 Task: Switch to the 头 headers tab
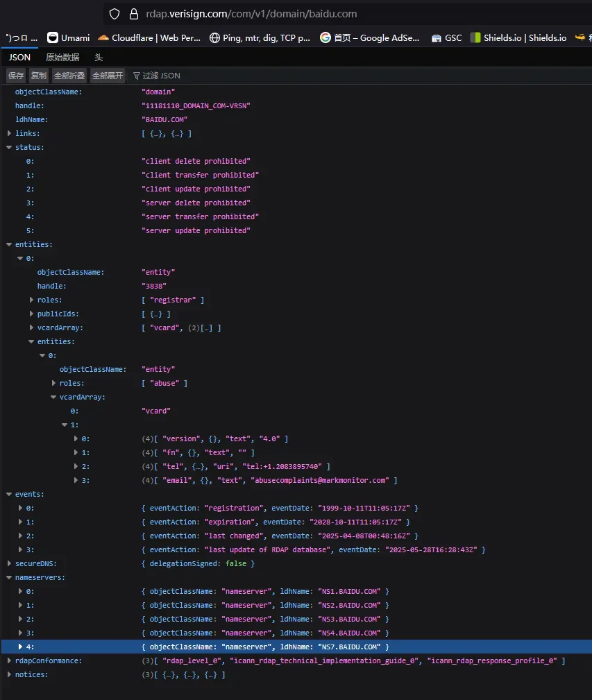(99, 58)
